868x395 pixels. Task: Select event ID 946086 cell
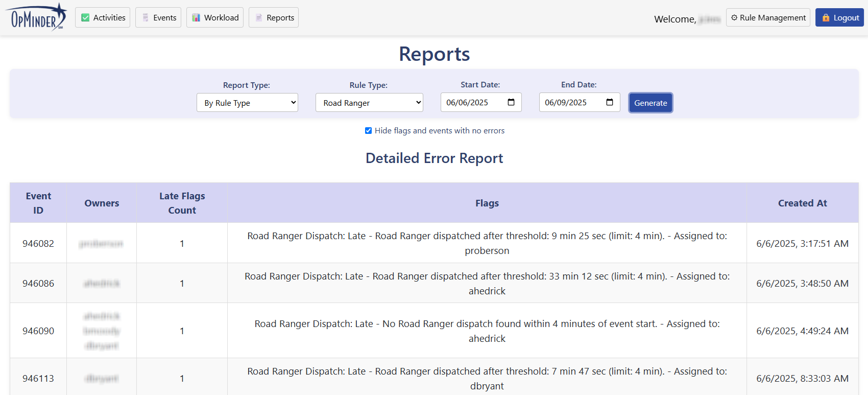click(x=38, y=283)
